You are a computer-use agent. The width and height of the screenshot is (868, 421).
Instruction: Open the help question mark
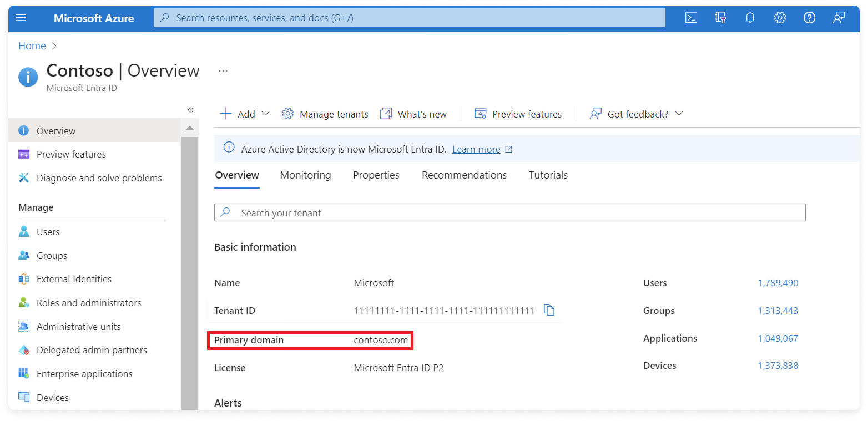[809, 18]
